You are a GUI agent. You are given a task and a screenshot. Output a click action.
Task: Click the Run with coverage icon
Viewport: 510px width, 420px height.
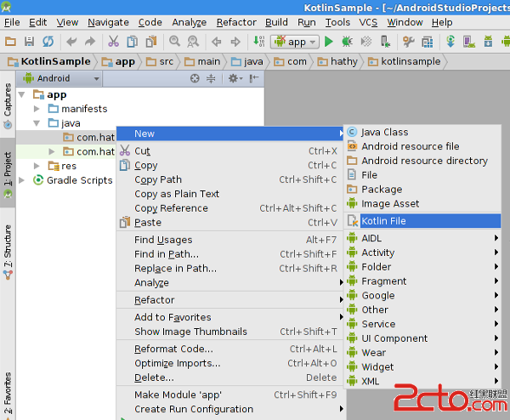366,42
